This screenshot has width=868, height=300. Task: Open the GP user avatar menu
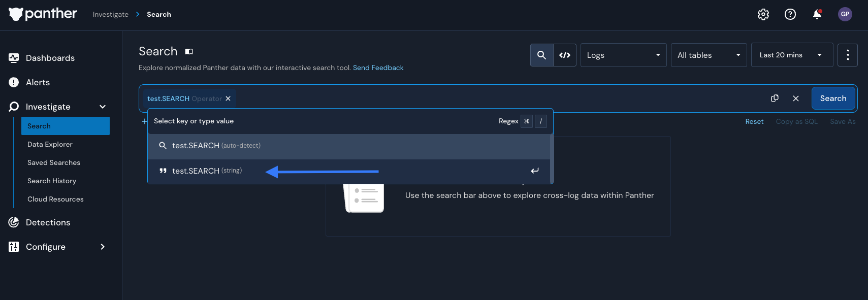(x=845, y=14)
